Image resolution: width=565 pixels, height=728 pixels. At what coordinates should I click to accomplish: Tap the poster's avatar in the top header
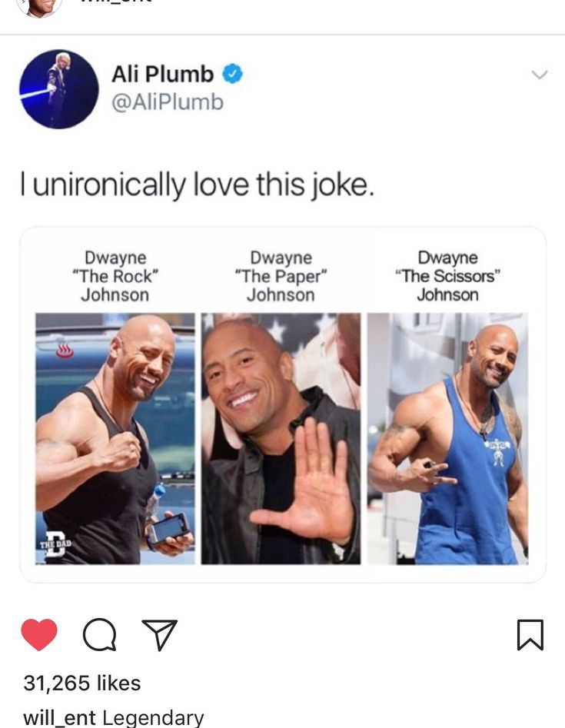39,7
